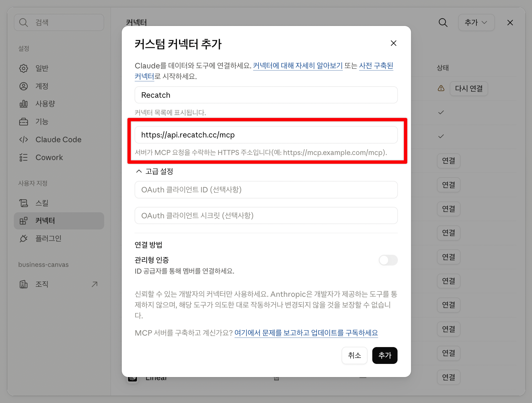Click business-canvas section label

click(x=43, y=265)
